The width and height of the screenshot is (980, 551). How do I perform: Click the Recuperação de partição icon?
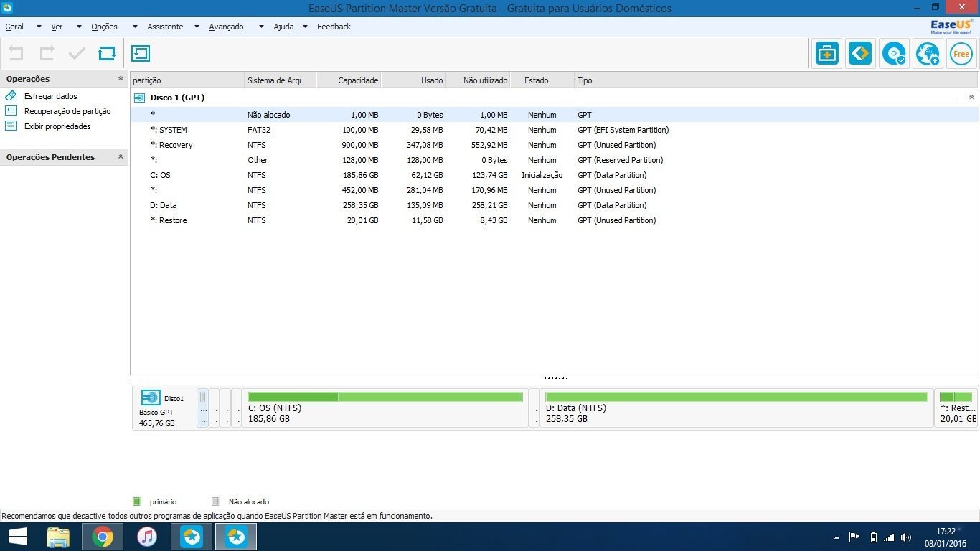pos(11,110)
